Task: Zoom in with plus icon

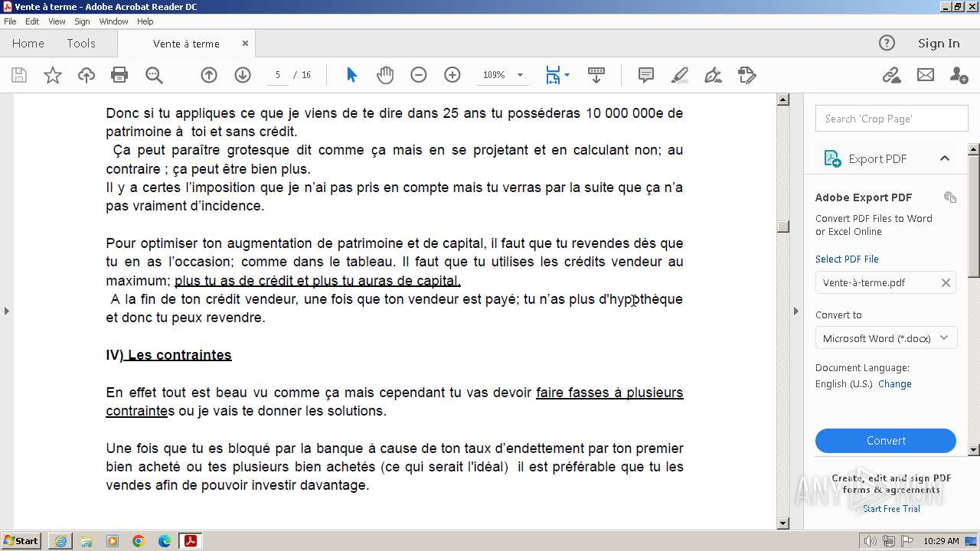Action: 452,75
